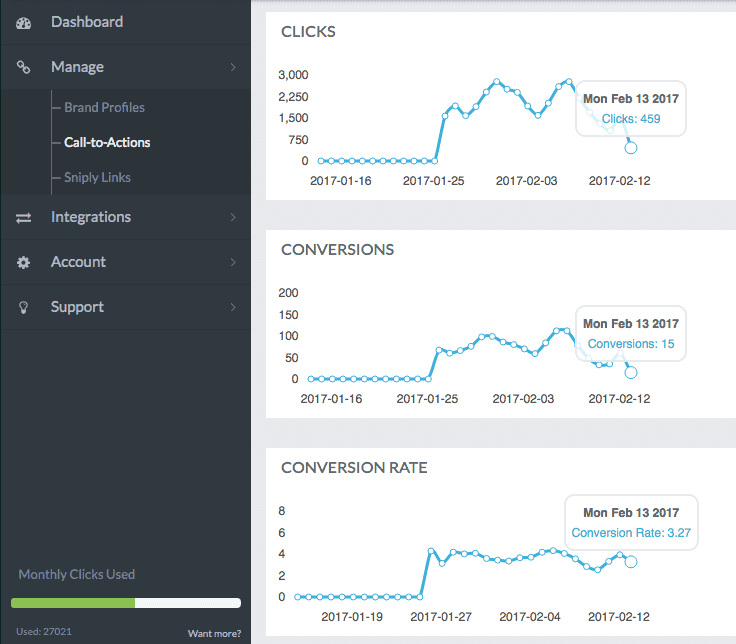Expand the Support submenu chevron

coord(233,307)
